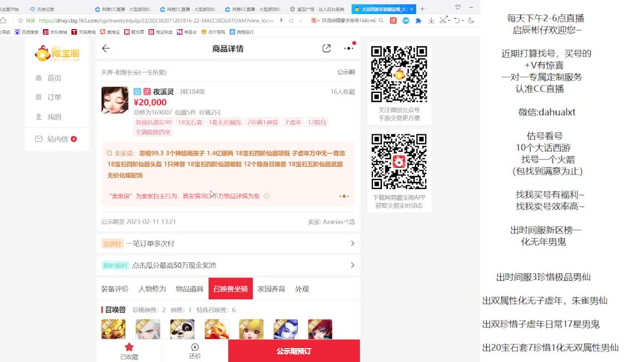
Task: Switch to the 家园养育 tab
Action: [x=271, y=289]
